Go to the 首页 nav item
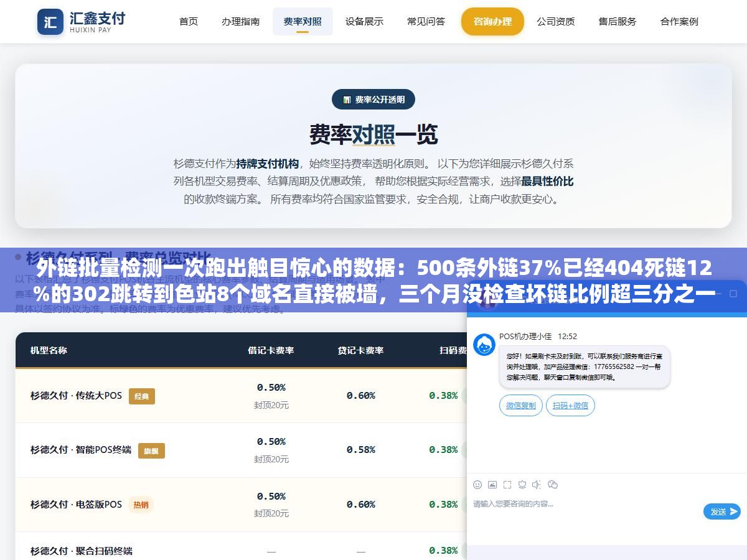 [x=189, y=21]
